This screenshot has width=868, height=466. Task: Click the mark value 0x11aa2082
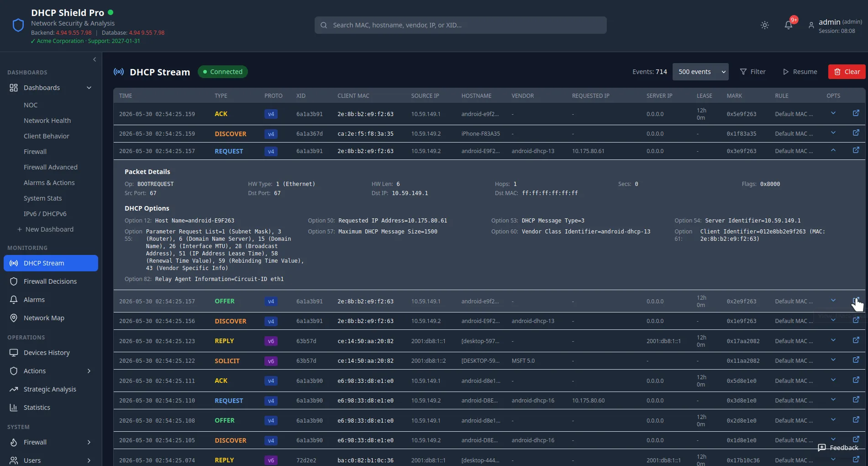coord(743,361)
